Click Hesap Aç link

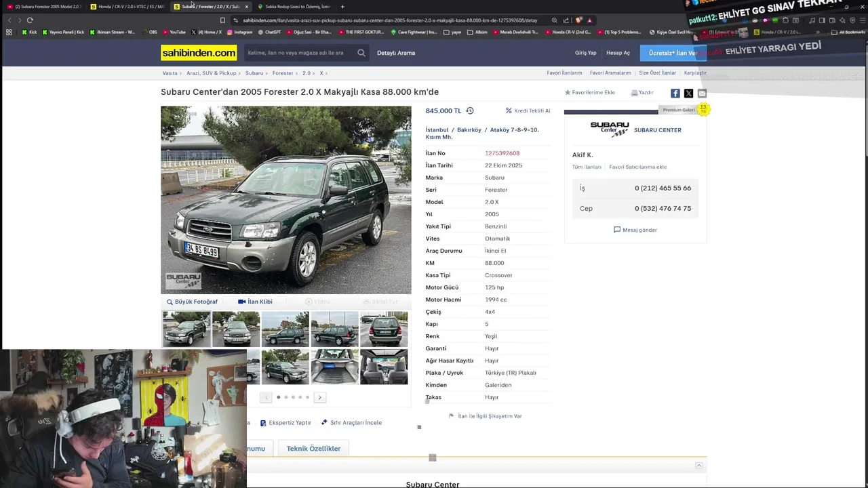coord(618,53)
